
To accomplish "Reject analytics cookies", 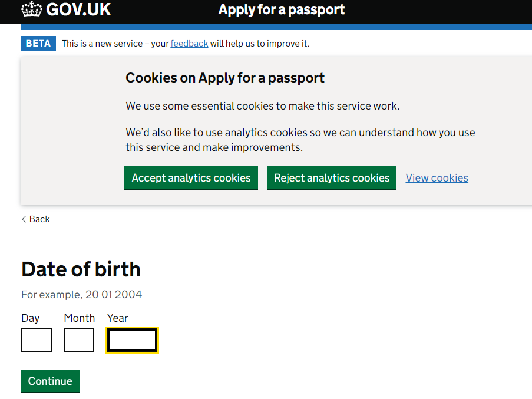I will click(x=332, y=178).
